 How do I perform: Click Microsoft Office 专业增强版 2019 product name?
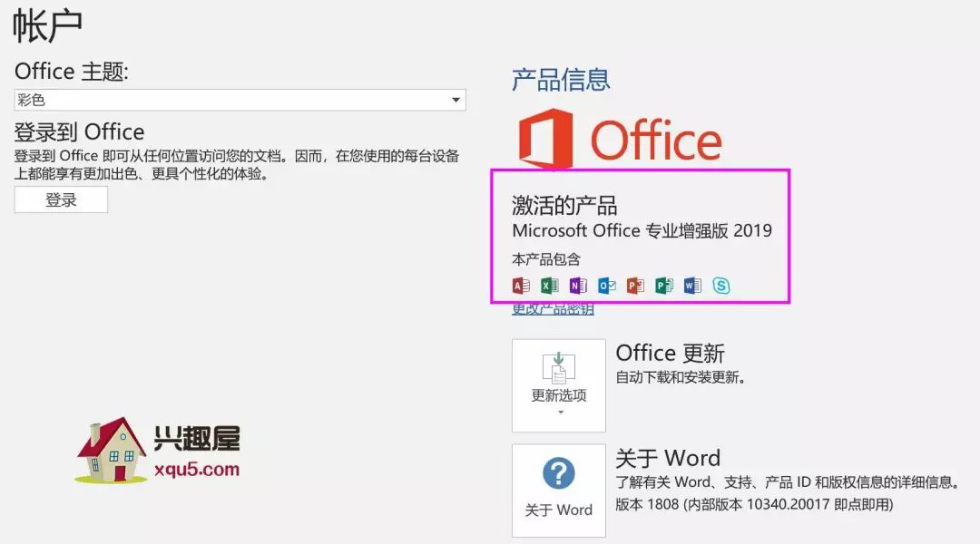click(642, 230)
